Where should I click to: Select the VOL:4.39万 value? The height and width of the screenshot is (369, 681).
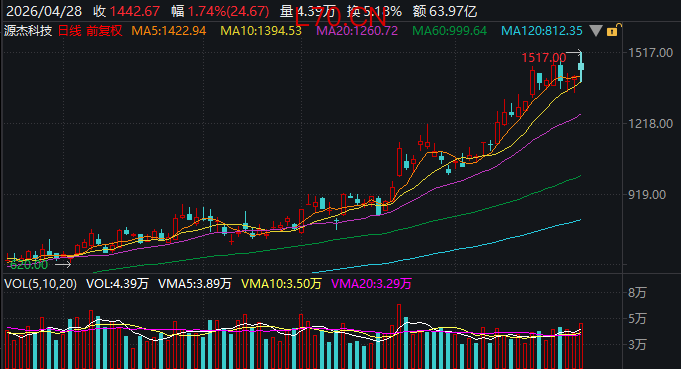pyautogui.click(x=117, y=284)
